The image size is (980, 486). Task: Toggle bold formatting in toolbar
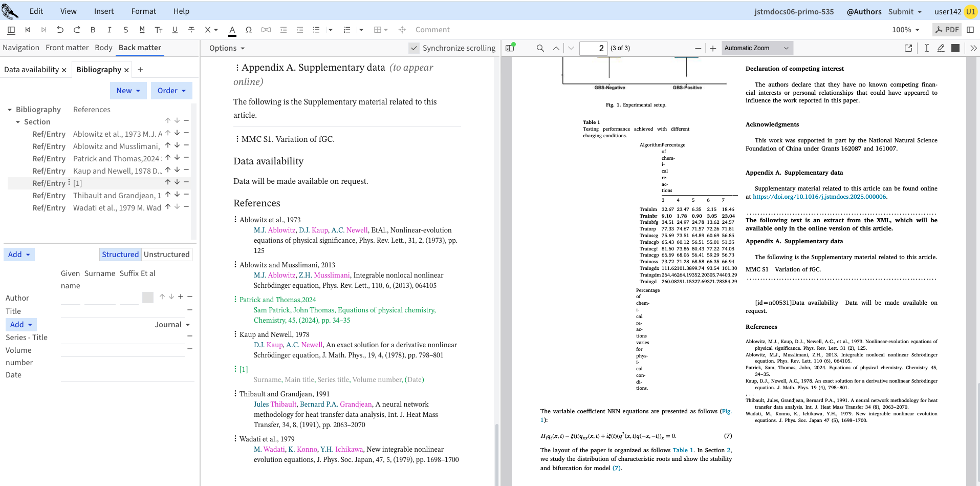(93, 30)
